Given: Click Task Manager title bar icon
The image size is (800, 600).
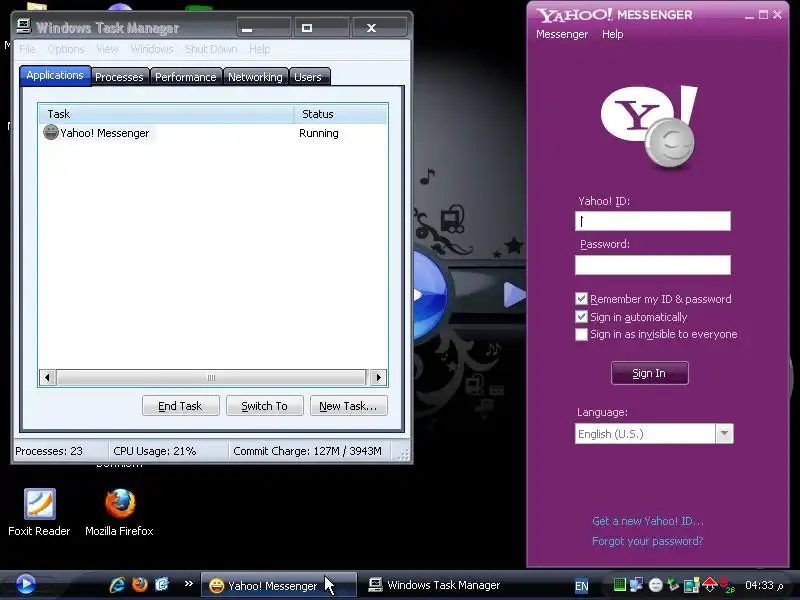Looking at the screenshot, I should 23,27.
